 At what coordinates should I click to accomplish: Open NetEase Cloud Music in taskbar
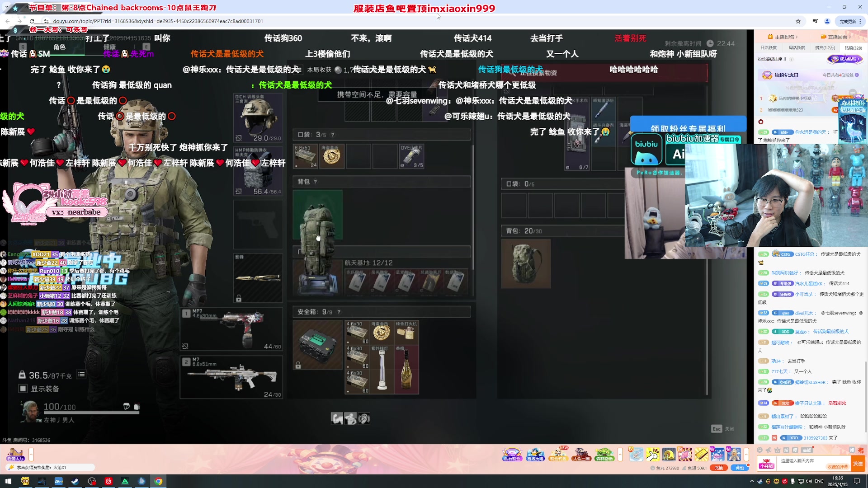click(x=108, y=481)
